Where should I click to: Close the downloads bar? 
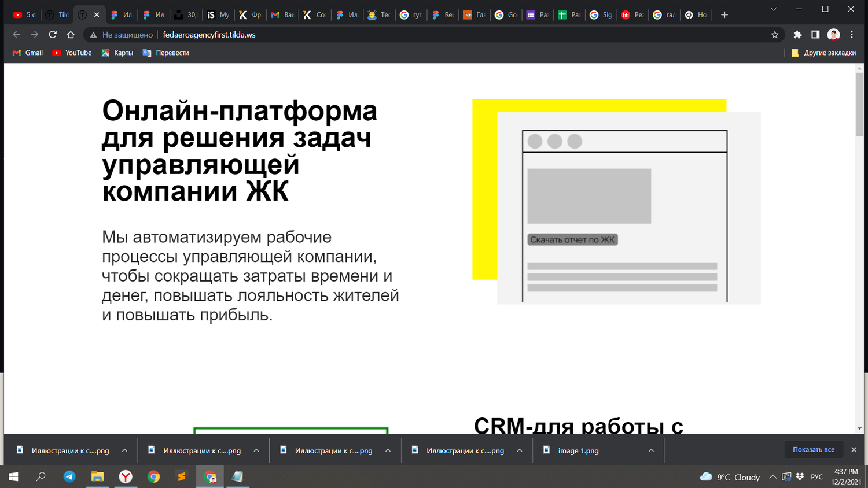point(854,449)
